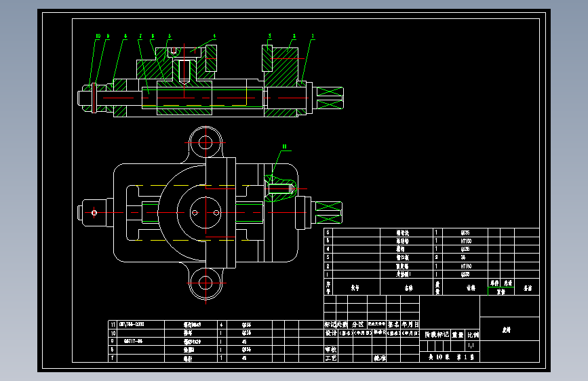Screen dimensions: 588x381
Task: Select balloon label 10 above the section view
Action: [x=98, y=37]
